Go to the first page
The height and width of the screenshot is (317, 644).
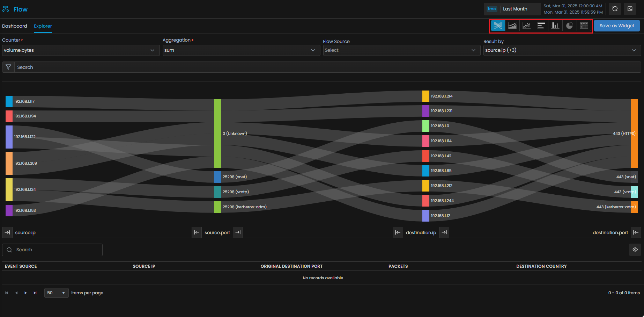(7, 293)
